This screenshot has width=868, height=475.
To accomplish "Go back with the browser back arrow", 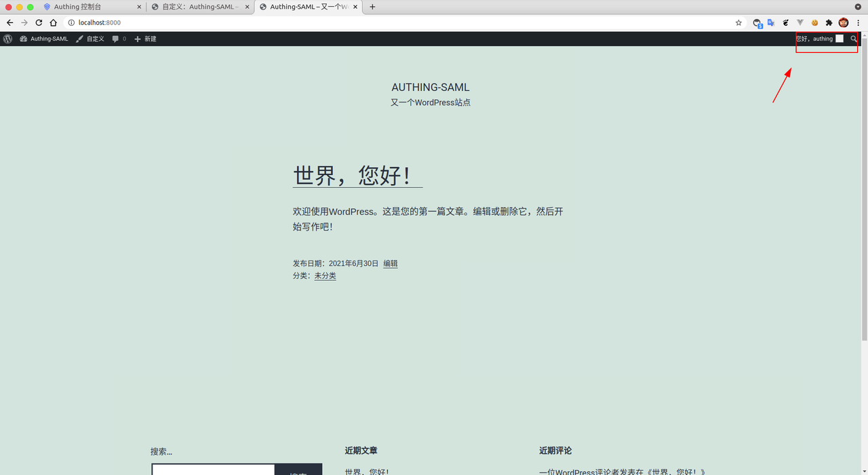I will tap(9, 22).
